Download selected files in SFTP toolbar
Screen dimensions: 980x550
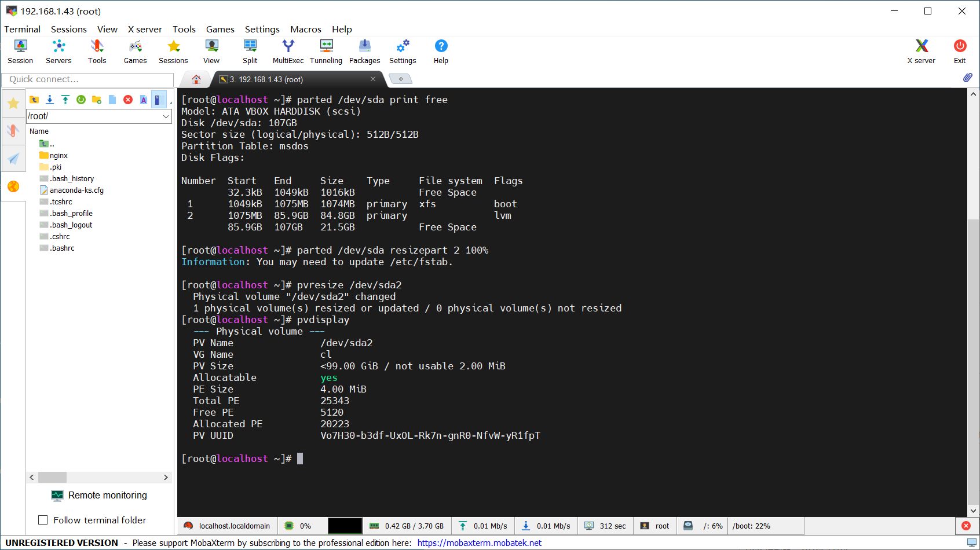50,100
